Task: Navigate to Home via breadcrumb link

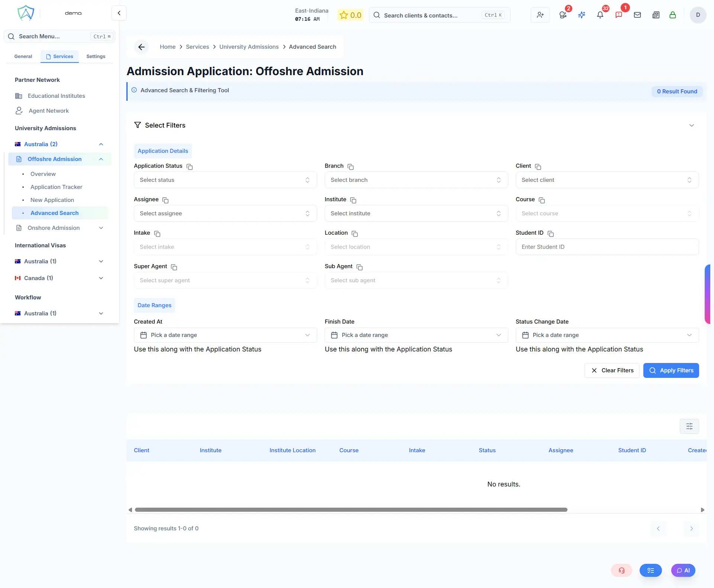Action: click(x=168, y=46)
